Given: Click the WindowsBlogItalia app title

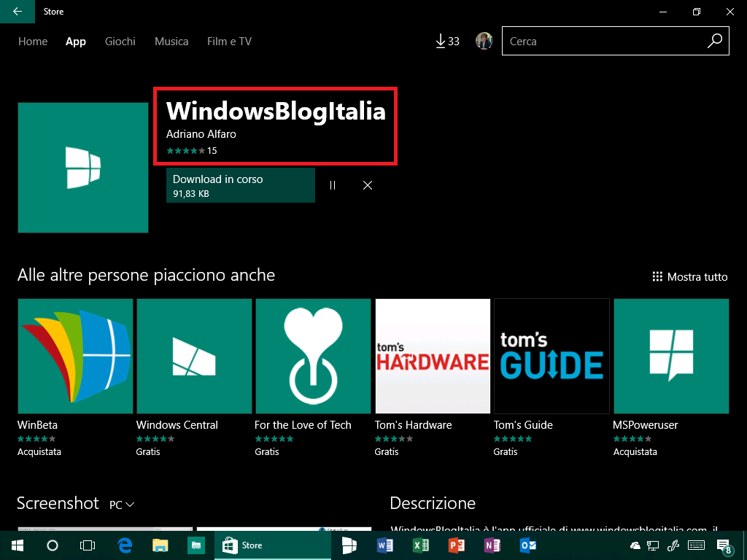Looking at the screenshot, I should pos(276,111).
